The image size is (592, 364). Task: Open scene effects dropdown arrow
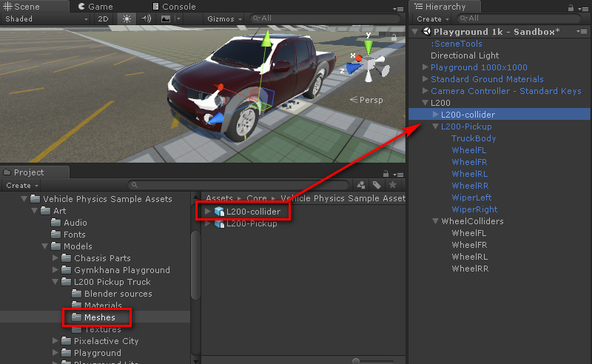coord(178,19)
